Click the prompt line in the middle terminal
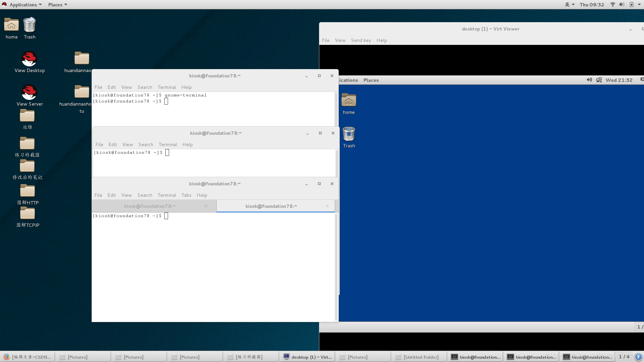644x362 pixels. point(131,153)
